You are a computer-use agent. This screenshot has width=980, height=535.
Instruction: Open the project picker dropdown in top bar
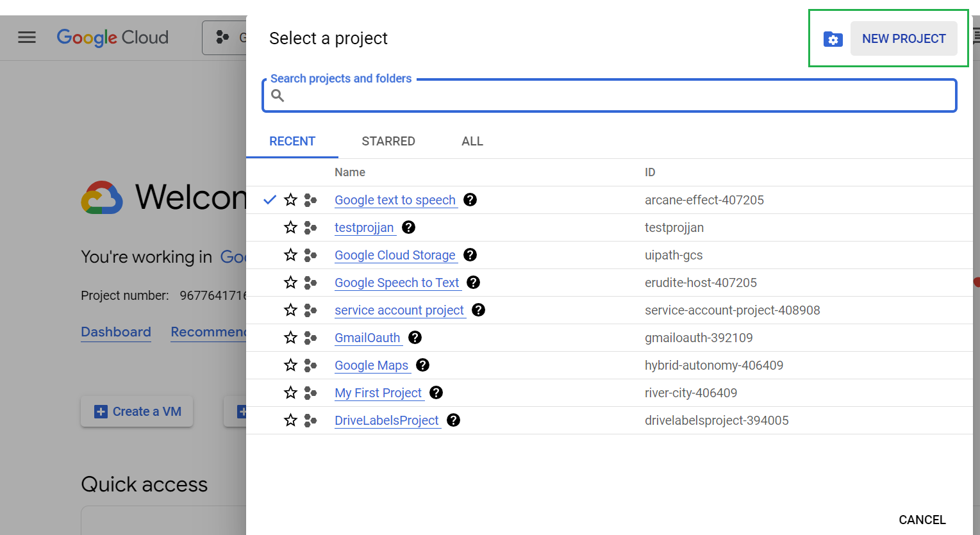click(224, 38)
